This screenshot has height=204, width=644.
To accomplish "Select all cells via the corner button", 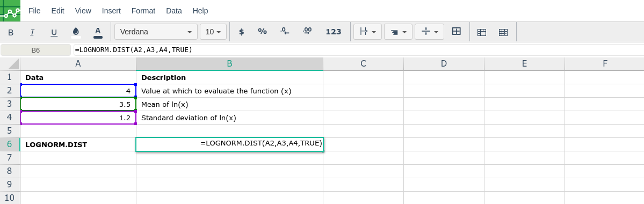I will [10, 64].
